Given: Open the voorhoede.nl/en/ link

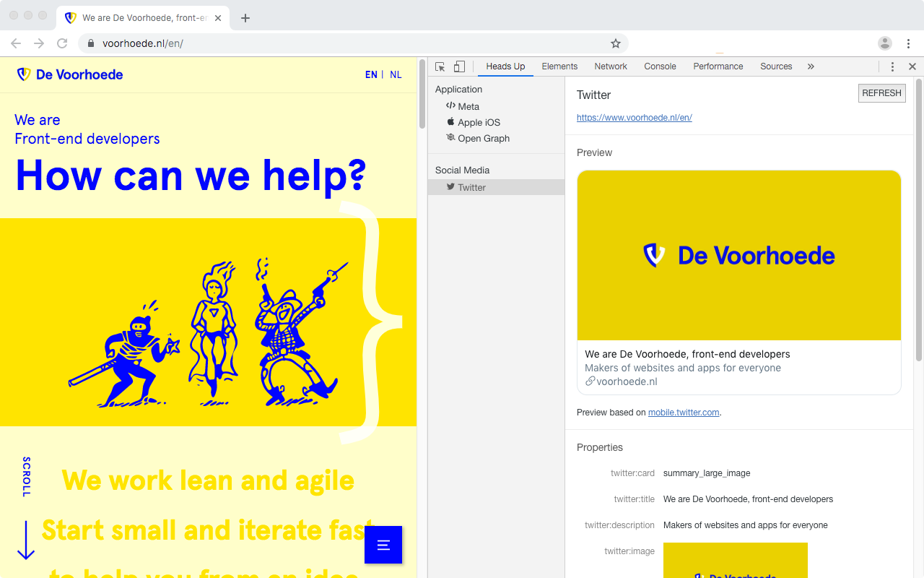Looking at the screenshot, I should tap(635, 118).
